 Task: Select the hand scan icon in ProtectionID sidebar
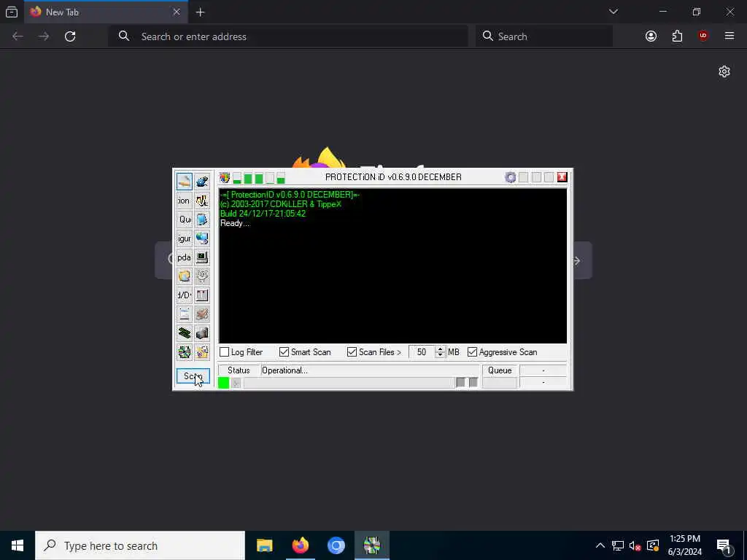[185, 182]
